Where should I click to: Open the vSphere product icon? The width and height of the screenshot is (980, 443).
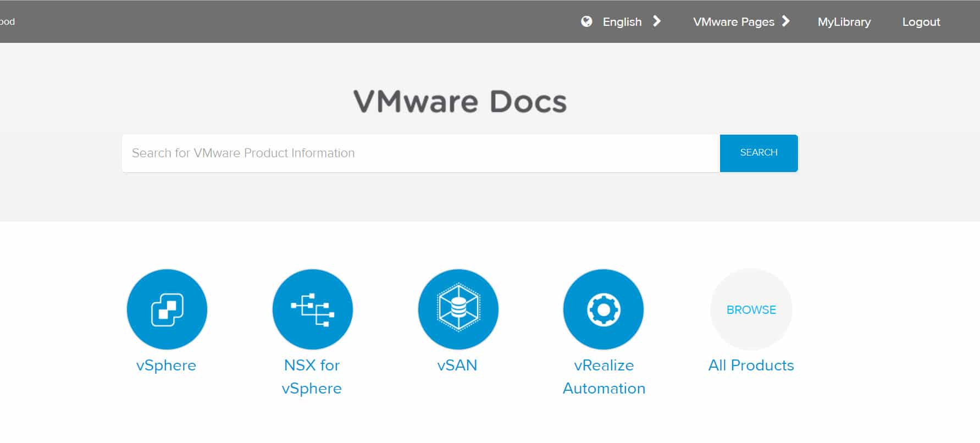point(167,309)
